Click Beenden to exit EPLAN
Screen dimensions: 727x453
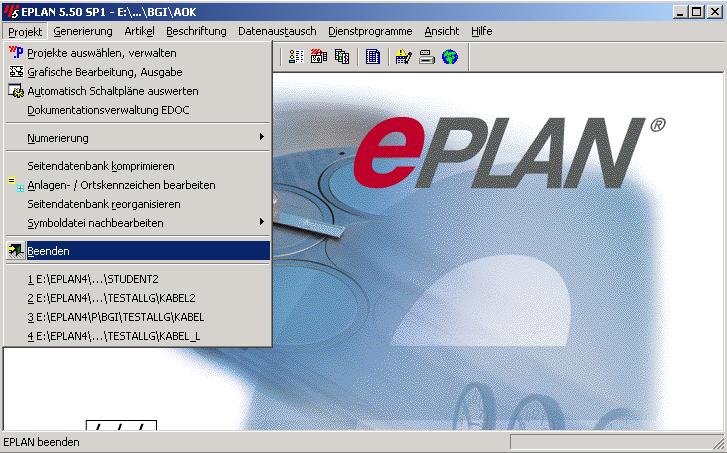coord(48,251)
